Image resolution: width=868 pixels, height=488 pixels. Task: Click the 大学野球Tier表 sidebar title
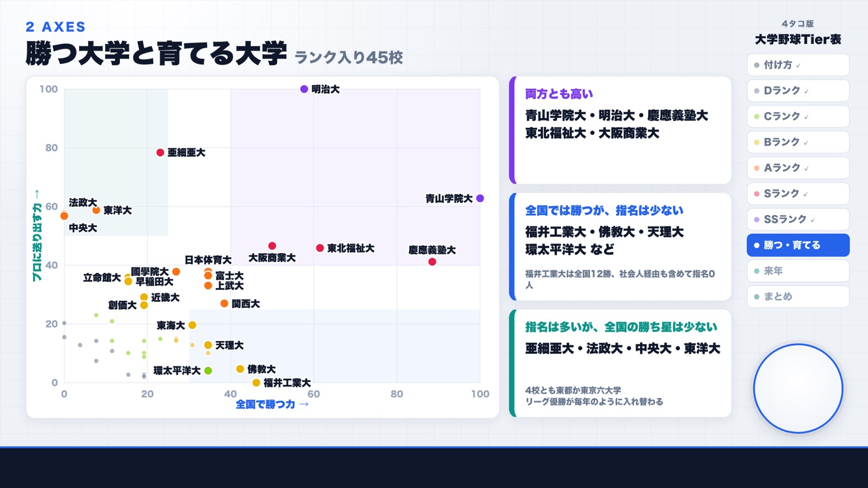[798, 40]
